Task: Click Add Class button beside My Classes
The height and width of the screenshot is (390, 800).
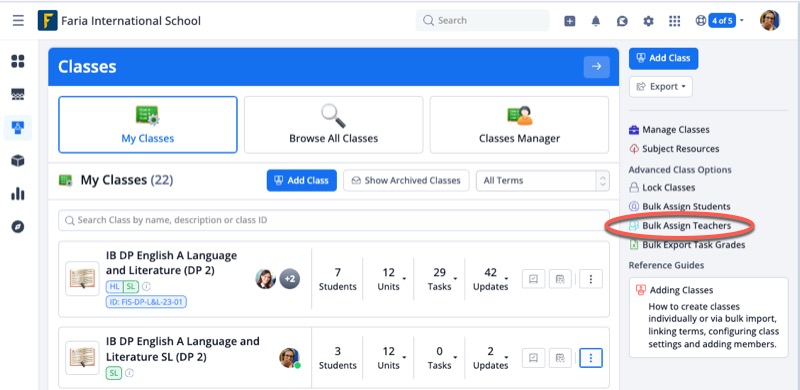Action: (302, 180)
